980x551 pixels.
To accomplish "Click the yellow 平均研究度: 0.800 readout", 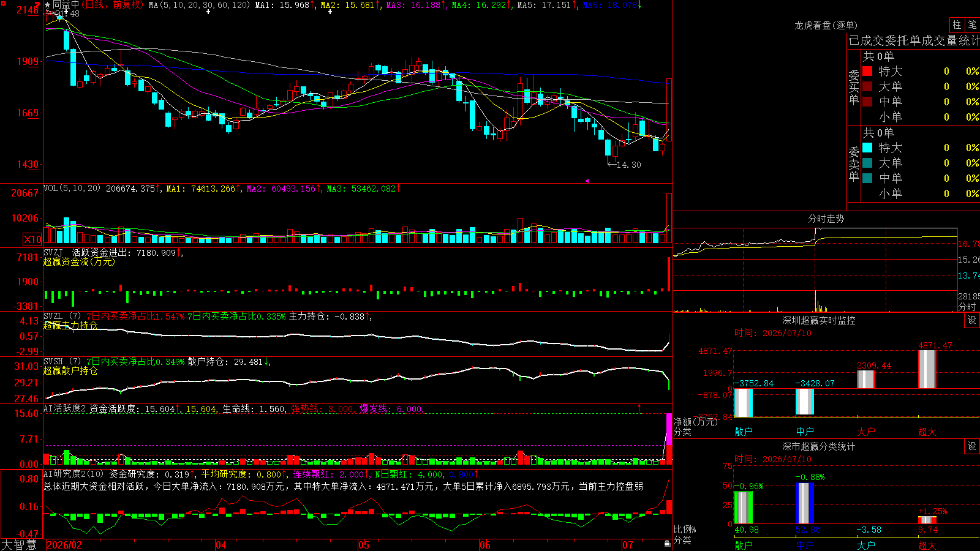I will pyautogui.click(x=244, y=474).
